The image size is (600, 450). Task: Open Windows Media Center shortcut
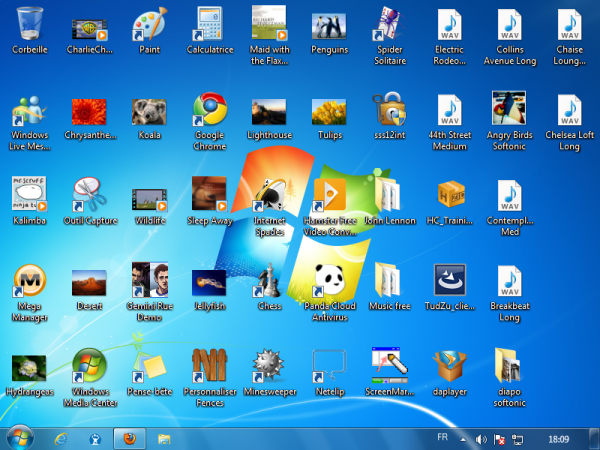tap(89, 366)
